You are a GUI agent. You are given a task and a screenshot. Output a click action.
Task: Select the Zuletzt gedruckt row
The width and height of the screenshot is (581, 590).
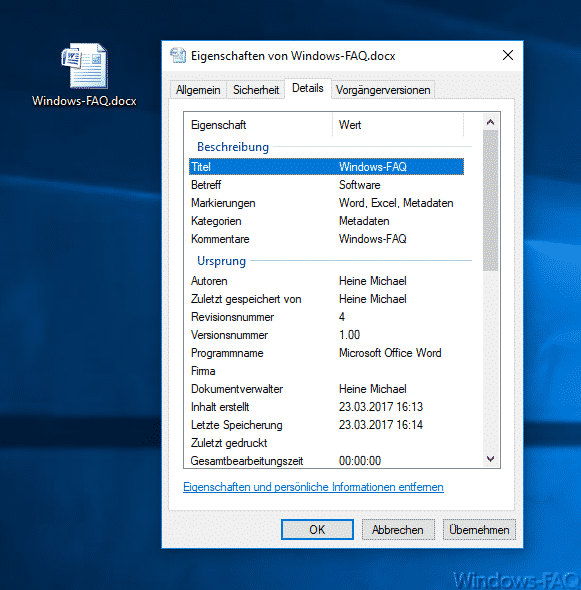click(x=326, y=443)
